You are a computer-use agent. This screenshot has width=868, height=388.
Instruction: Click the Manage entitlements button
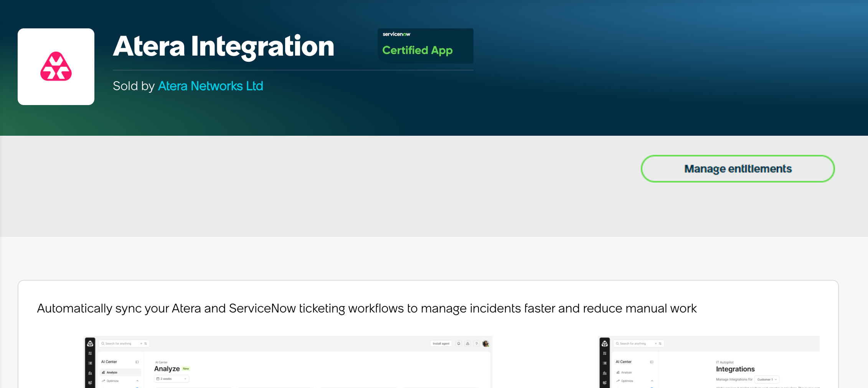(x=738, y=169)
